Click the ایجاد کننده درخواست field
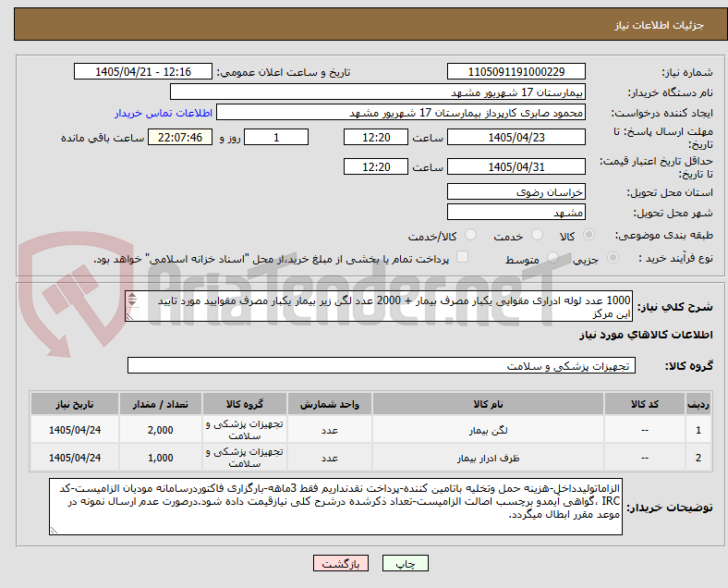This screenshot has height=588, width=728. [401, 113]
